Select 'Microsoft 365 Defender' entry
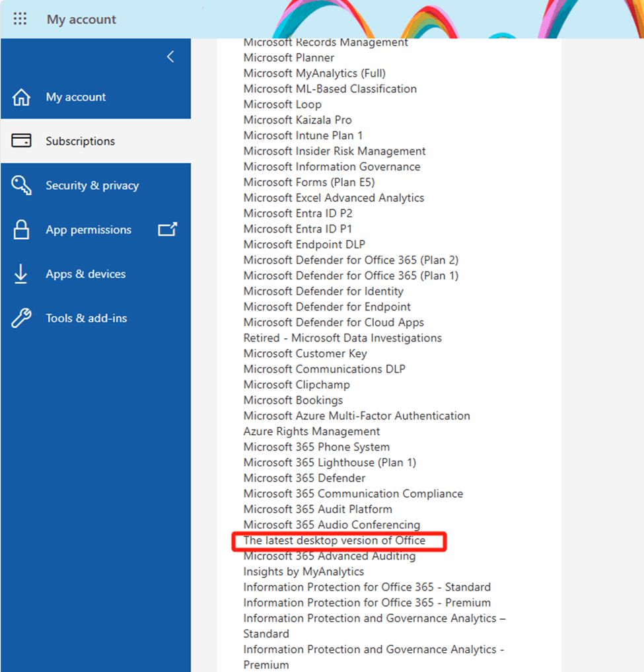This screenshot has height=672, width=644. point(304,478)
